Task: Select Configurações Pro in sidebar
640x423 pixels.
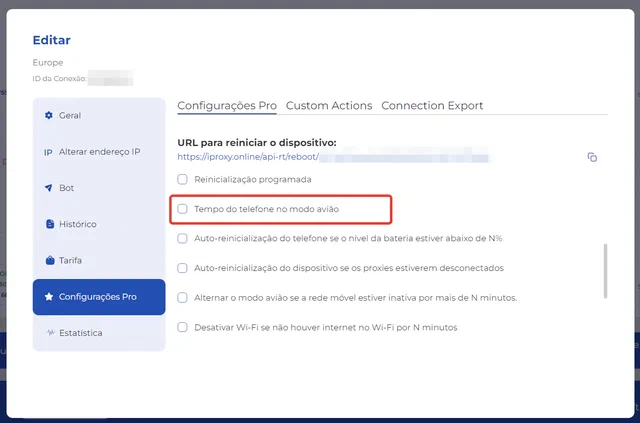Action: 99,297
